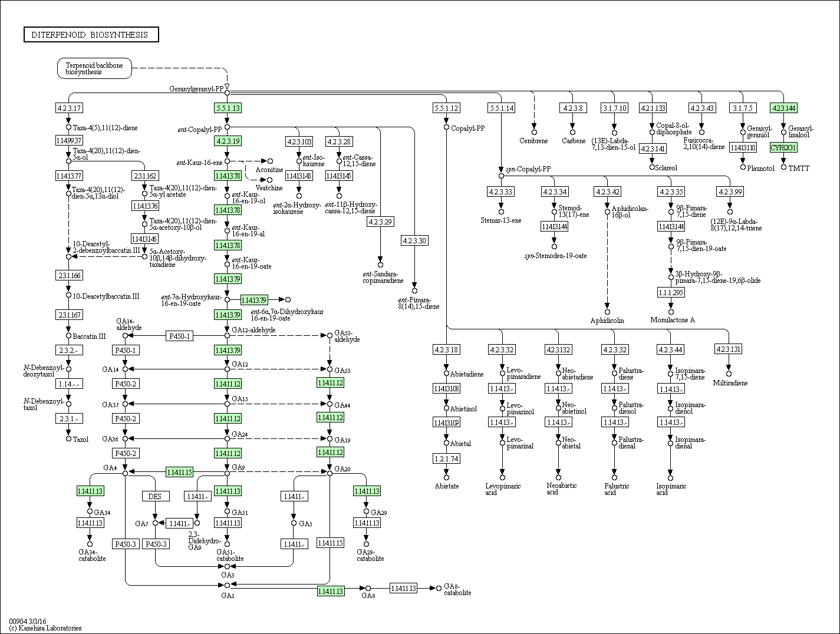
Task: Select the Aphidicolin compound circle
Action: (x=607, y=312)
